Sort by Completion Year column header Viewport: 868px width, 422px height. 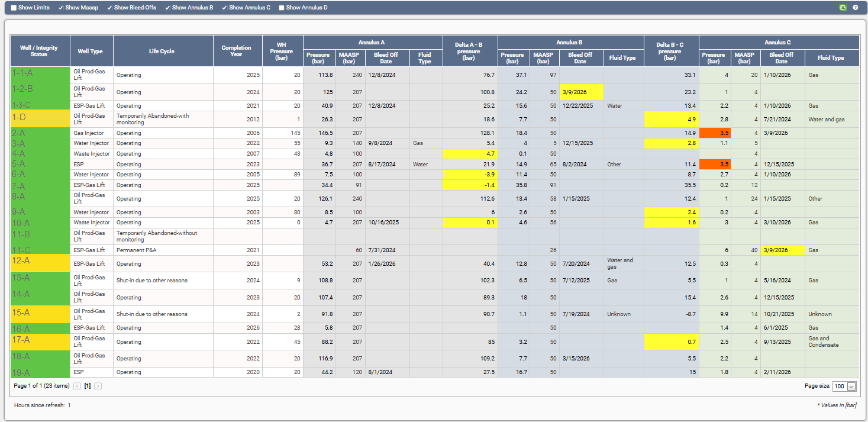pyautogui.click(x=237, y=51)
